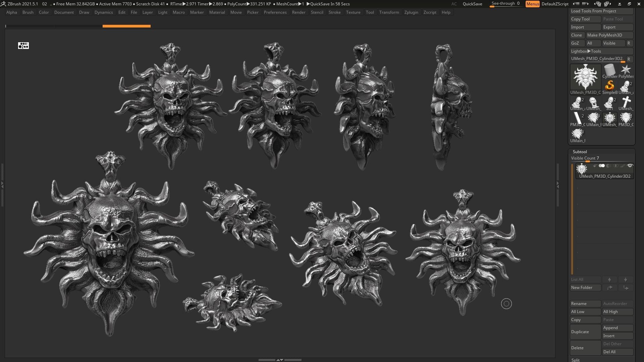Select the SimpleBrush tool thumbnail
Image resolution: width=644 pixels, height=362 pixels.
click(x=609, y=86)
